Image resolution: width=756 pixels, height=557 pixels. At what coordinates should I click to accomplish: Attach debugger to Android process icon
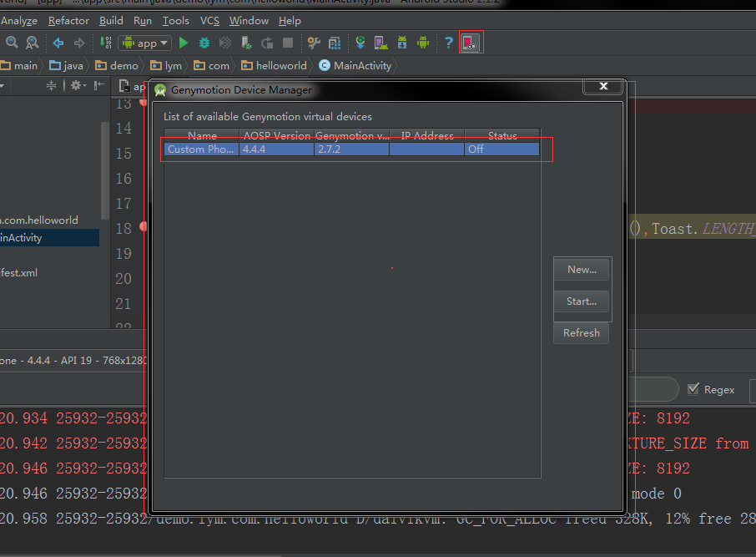246,43
